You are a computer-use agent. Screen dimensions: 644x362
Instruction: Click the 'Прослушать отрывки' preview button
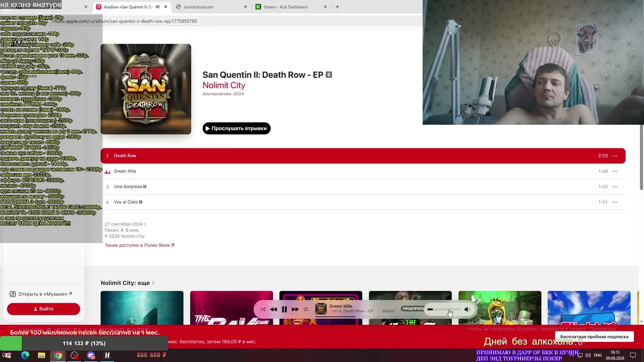236,128
